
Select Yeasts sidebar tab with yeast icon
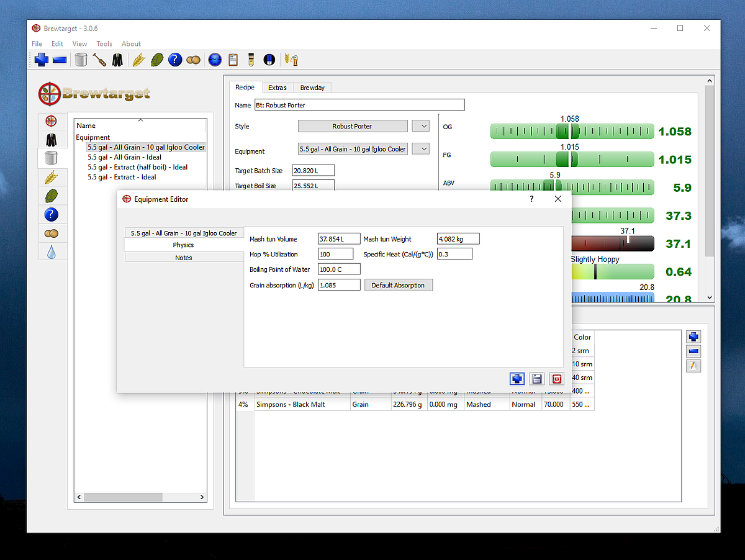pyautogui.click(x=52, y=233)
